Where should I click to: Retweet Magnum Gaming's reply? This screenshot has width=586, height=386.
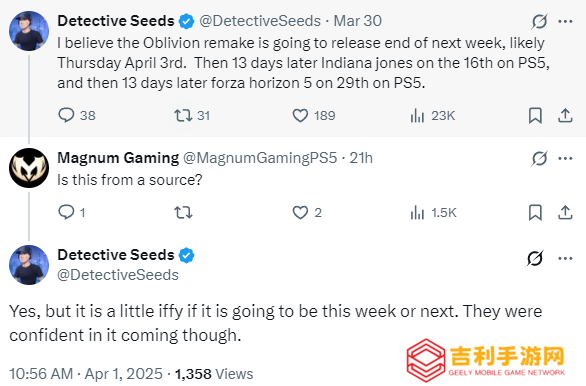click(x=183, y=213)
